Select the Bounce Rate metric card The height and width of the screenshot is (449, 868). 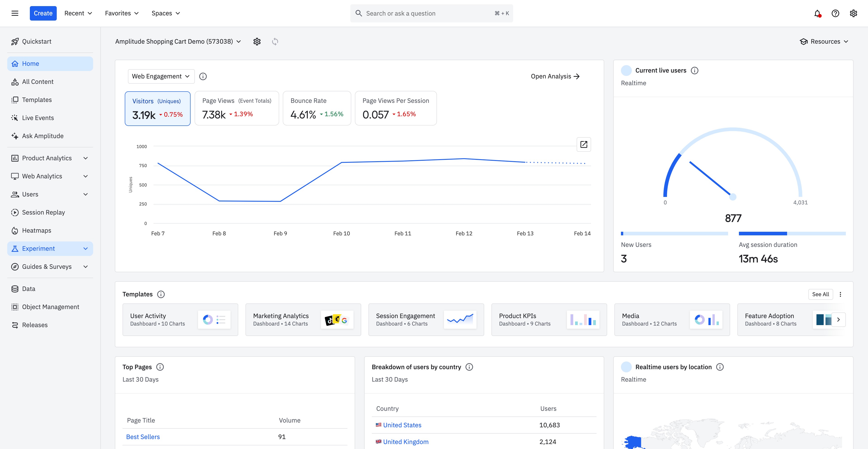point(317,108)
